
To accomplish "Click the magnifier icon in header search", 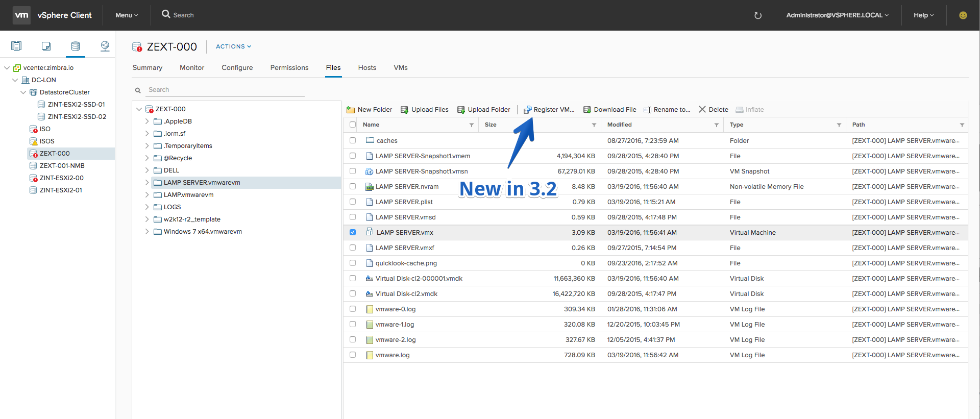I will pyautogui.click(x=166, y=14).
